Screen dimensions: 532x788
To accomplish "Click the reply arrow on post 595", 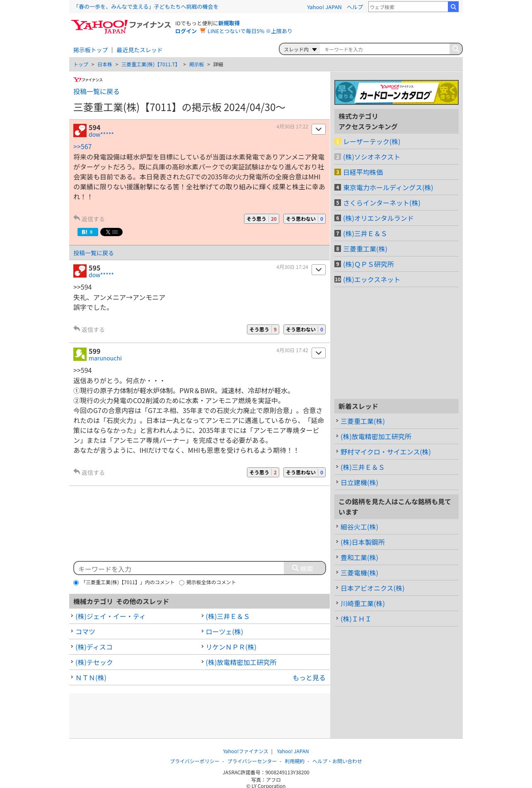I will (77, 329).
